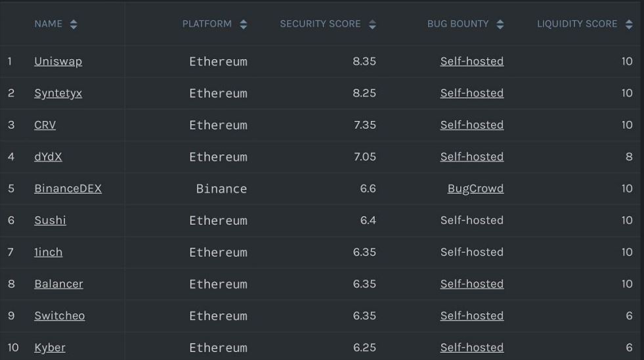Select Sushi's Ethereum platform cell
The image size is (644, 360).
pyautogui.click(x=218, y=221)
